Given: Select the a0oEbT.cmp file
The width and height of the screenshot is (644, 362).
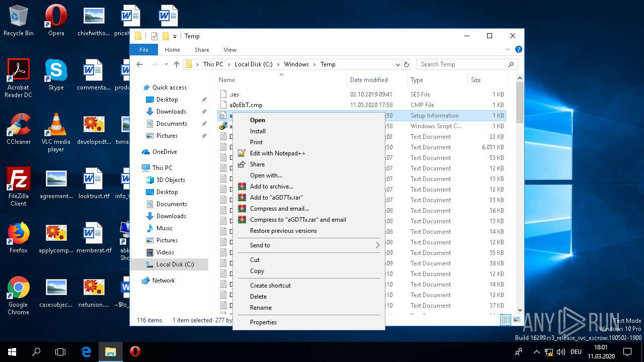Looking at the screenshot, I should coord(362,105).
